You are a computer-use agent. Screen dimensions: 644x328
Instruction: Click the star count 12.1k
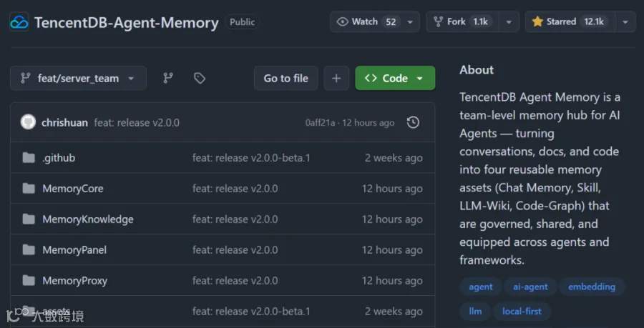pyautogui.click(x=594, y=21)
